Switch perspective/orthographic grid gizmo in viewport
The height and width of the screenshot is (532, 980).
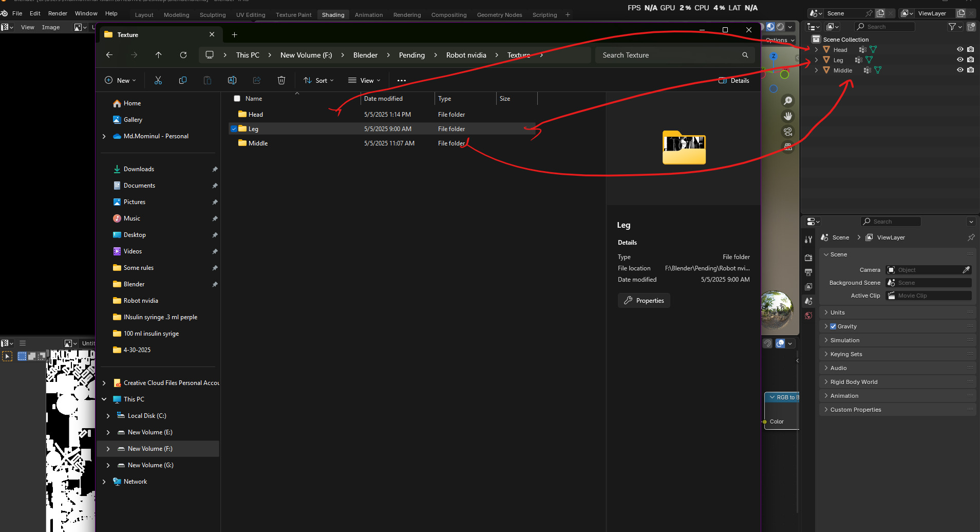pos(788,147)
